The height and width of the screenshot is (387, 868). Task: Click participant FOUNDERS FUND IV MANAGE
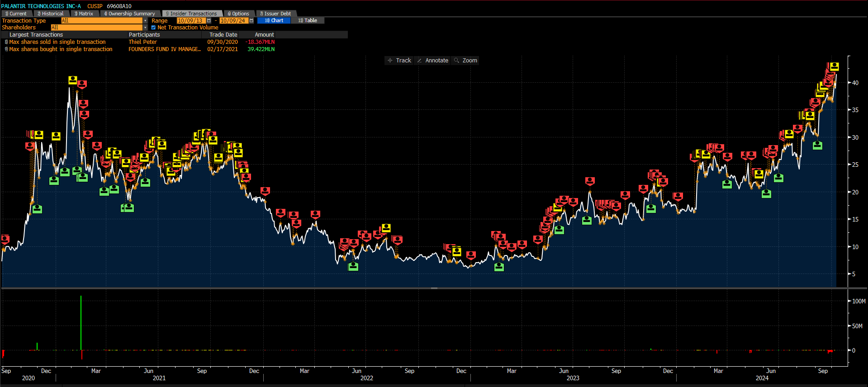pos(165,49)
